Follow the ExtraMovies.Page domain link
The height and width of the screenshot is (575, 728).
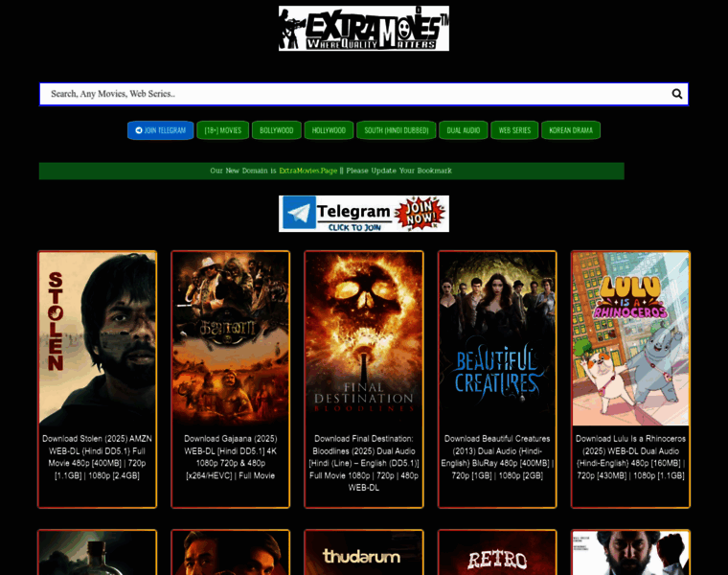click(x=307, y=171)
